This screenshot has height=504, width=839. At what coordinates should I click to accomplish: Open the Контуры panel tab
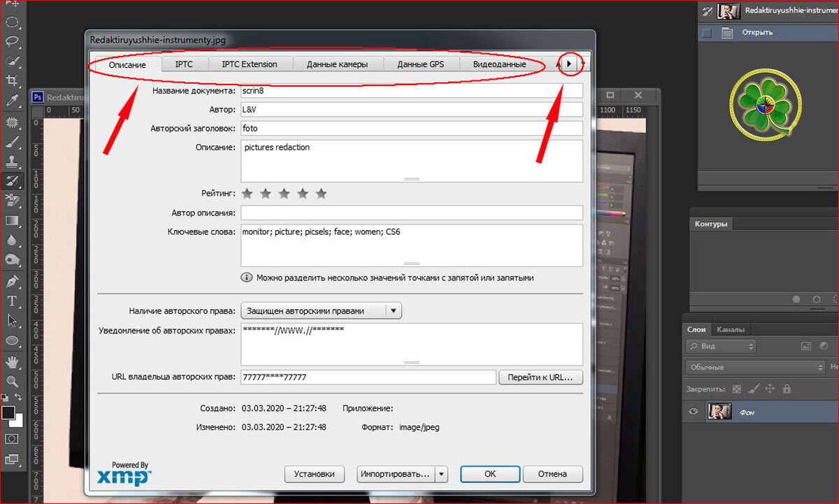point(711,224)
